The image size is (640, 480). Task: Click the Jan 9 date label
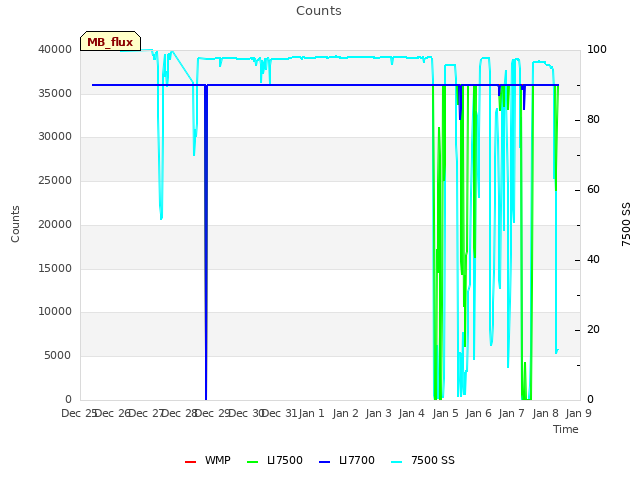(x=578, y=413)
